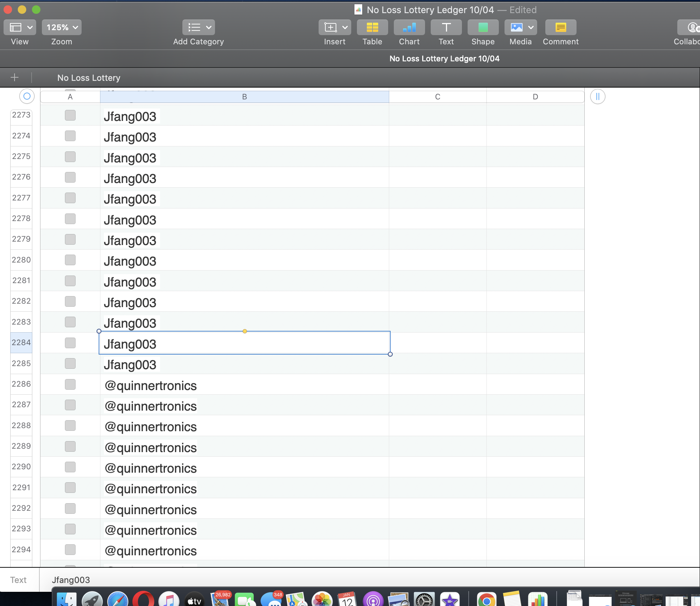Click the Text box toolbar icon
Image resolution: width=700 pixels, height=606 pixels.
pos(446,27)
